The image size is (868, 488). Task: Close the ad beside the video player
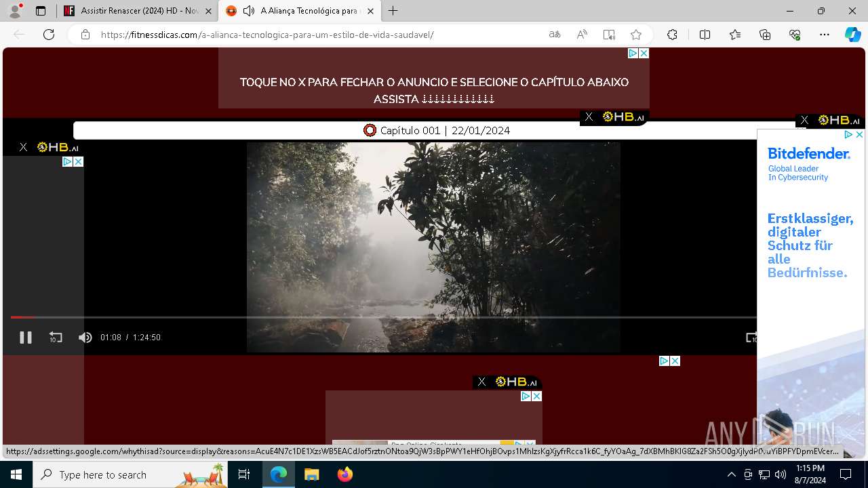[x=78, y=161]
